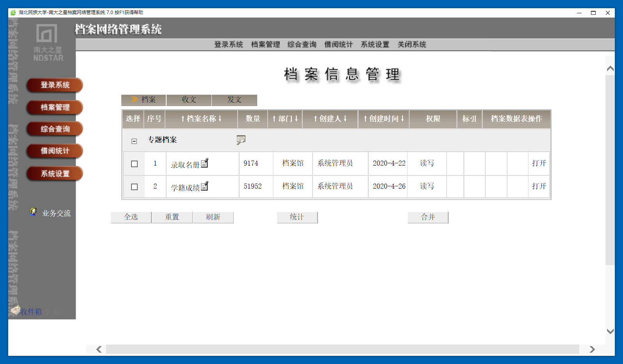Viewport: 623px width, 364px height.
Task: Click the edit icon next to 学籍成绩
Action: point(204,186)
